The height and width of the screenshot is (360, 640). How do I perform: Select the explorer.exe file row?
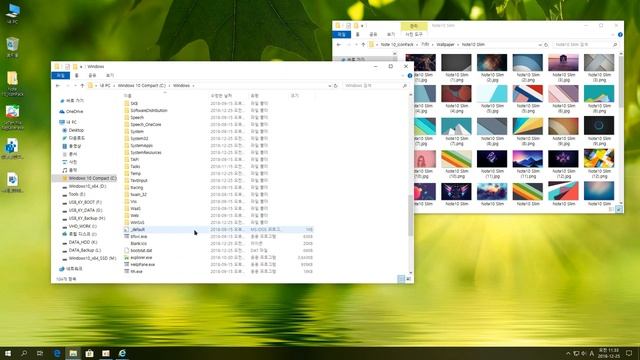pyautogui.click(x=218, y=258)
